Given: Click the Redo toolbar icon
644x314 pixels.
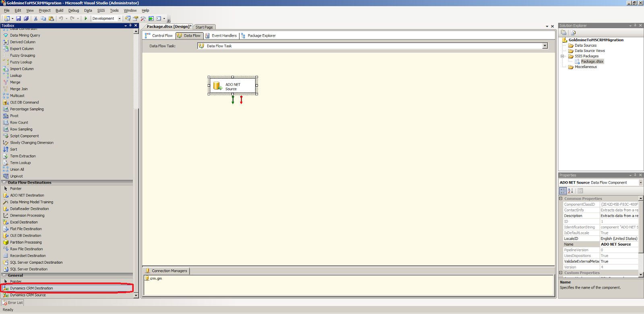Looking at the screenshot, I should [72, 19].
